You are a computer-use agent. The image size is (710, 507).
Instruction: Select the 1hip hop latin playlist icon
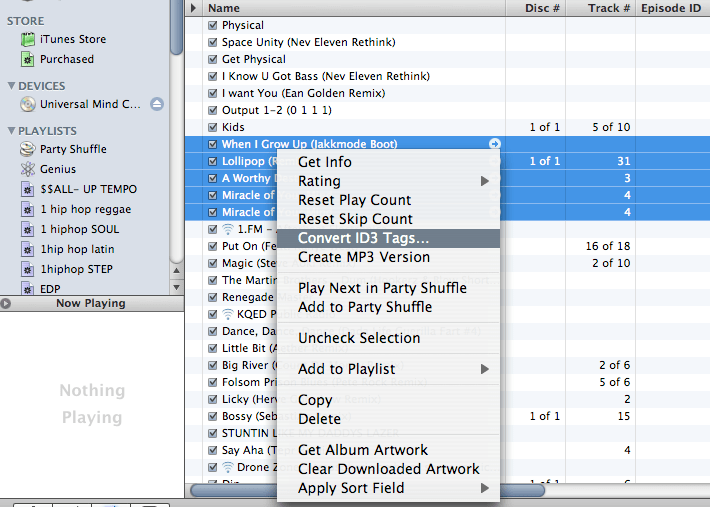pyautogui.click(x=28, y=249)
